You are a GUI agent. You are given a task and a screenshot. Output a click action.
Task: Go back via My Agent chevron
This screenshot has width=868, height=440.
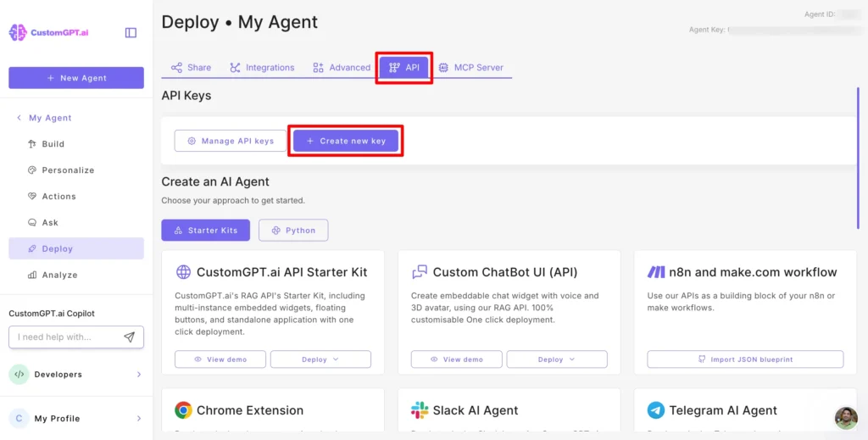pyautogui.click(x=19, y=118)
